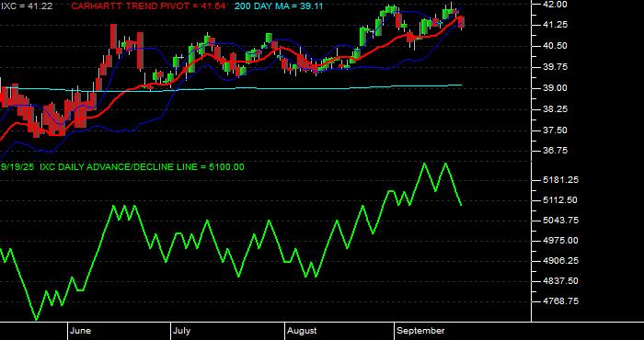Select the 5181.25 advance/decline axis value

(560, 180)
